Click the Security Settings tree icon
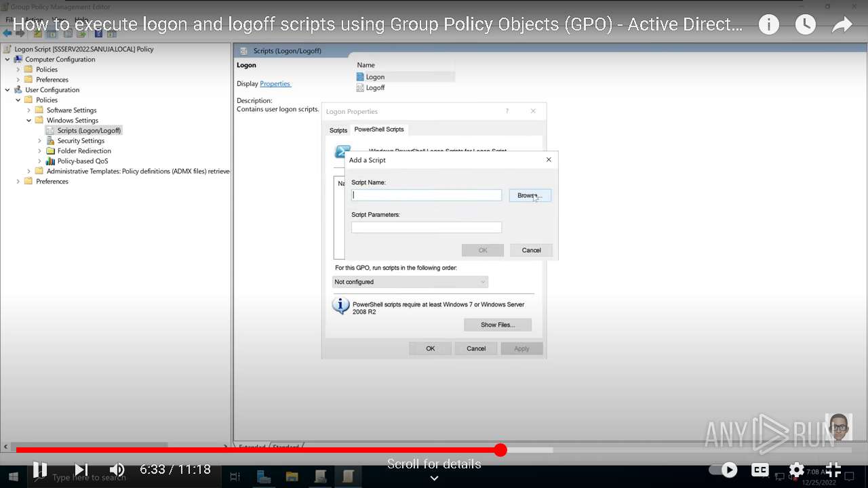The width and height of the screenshot is (868, 488). (50, 140)
